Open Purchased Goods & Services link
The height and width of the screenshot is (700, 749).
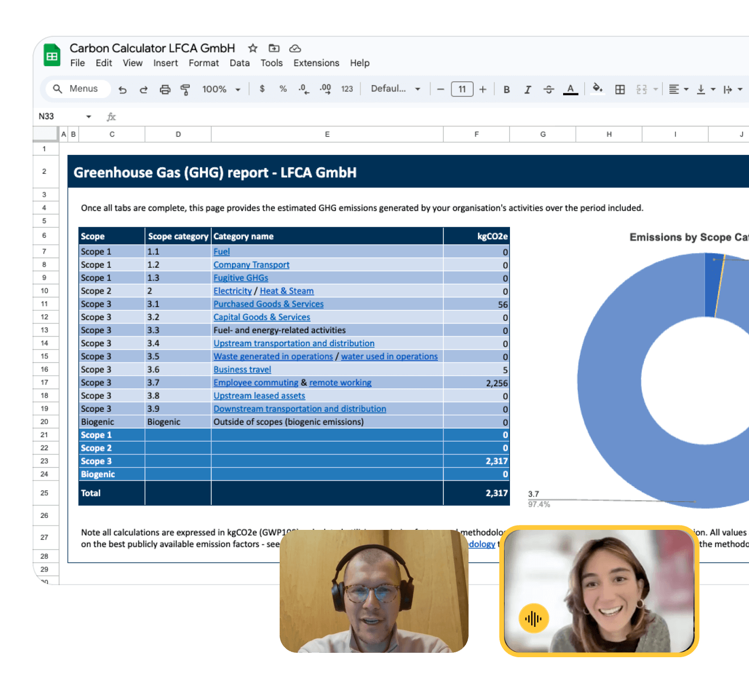pos(268,304)
